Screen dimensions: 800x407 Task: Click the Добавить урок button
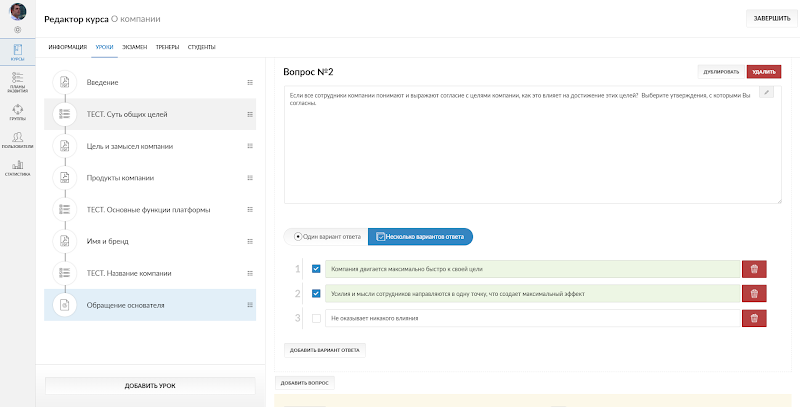point(150,386)
